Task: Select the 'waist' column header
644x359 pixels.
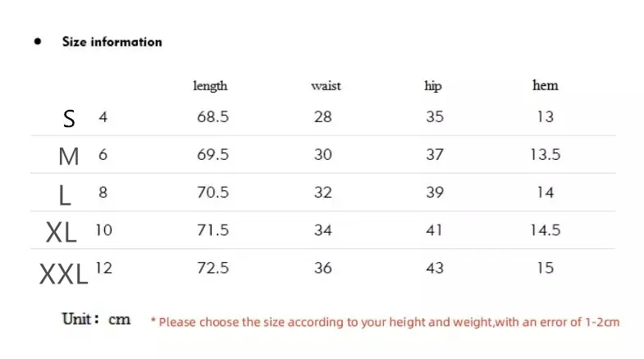Action: click(326, 85)
